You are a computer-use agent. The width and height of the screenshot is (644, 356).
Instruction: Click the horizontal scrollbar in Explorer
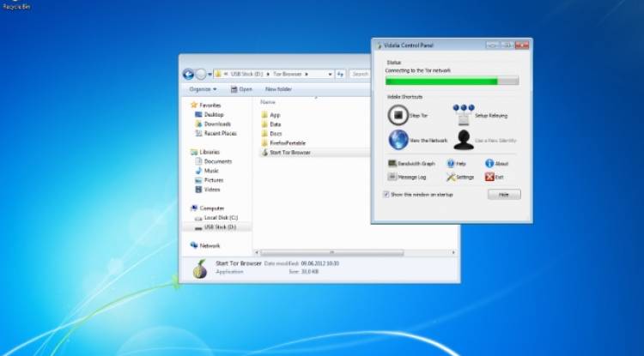(x=331, y=252)
